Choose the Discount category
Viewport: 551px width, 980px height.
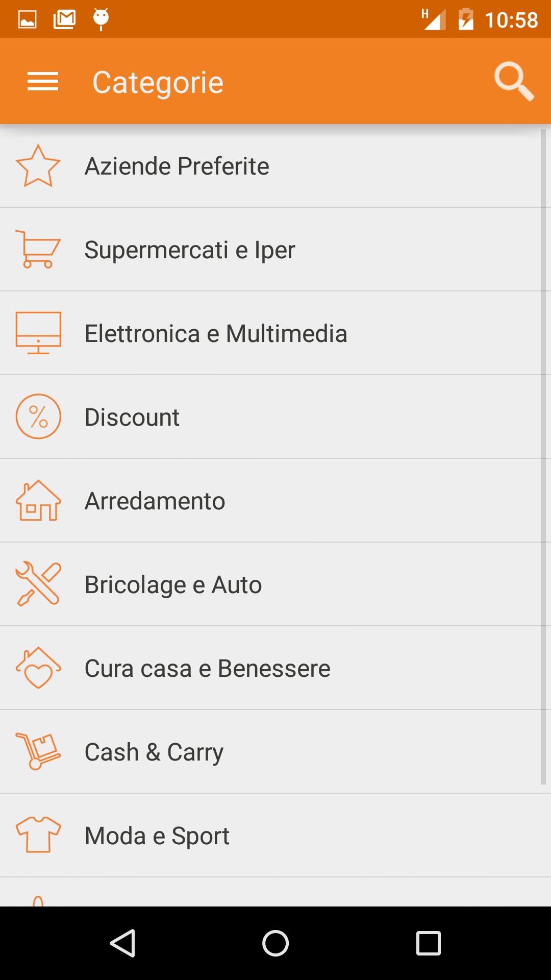[x=132, y=418]
